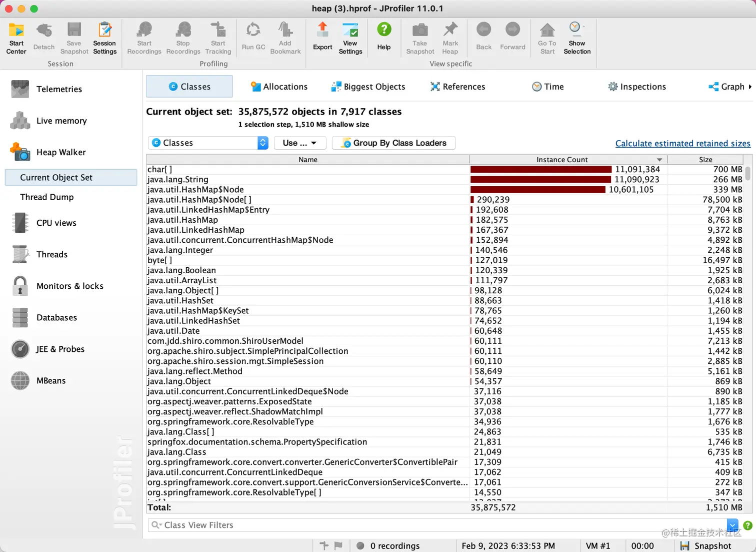Switch to Biggest Objects tab

368,87
